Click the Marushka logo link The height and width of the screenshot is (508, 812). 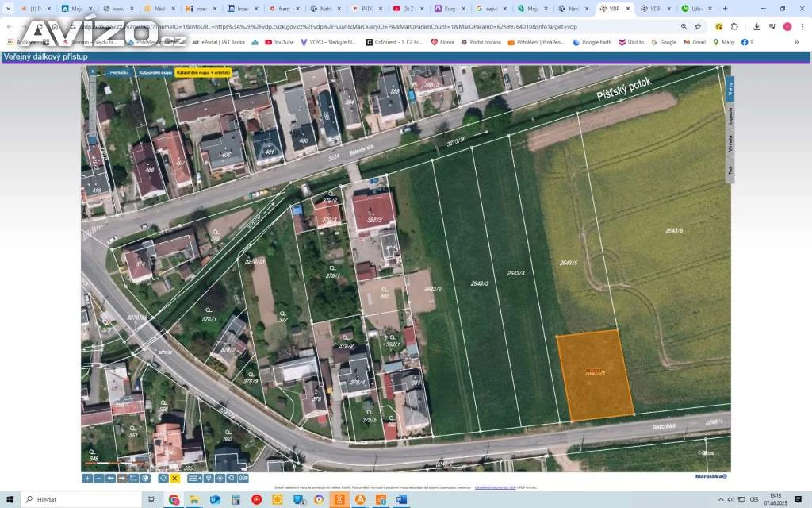[x=711, y=476]
